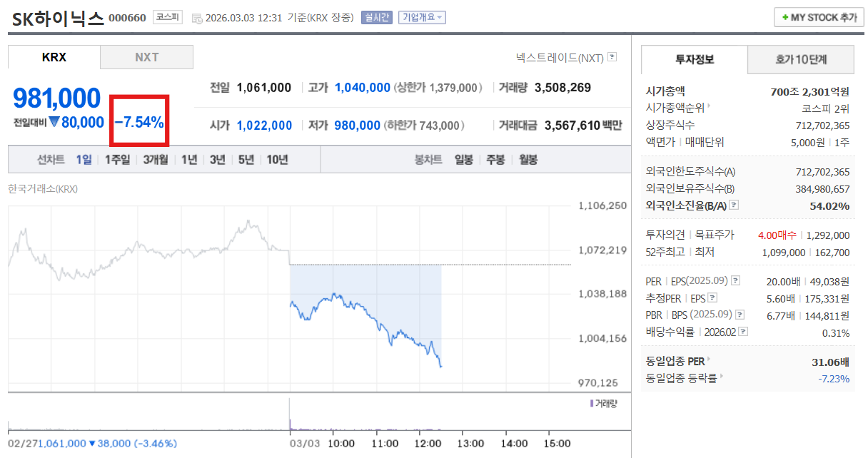
Task: Switch the line chart to 3개월
Action: click(x=155, y=160)
